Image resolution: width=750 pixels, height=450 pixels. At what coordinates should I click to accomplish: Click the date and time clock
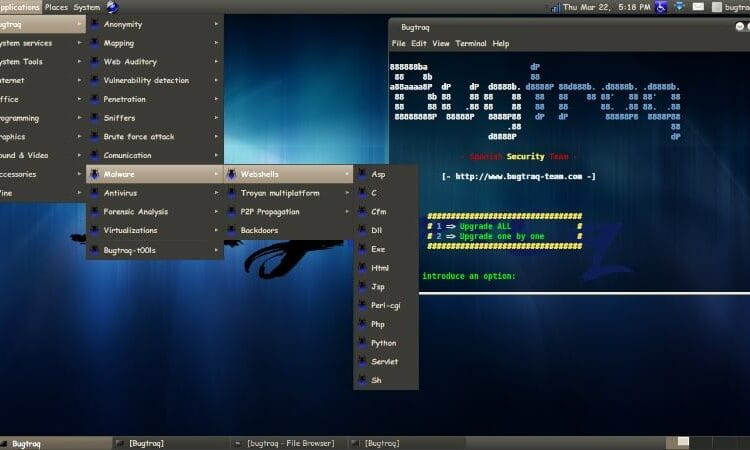click(607, 7)
